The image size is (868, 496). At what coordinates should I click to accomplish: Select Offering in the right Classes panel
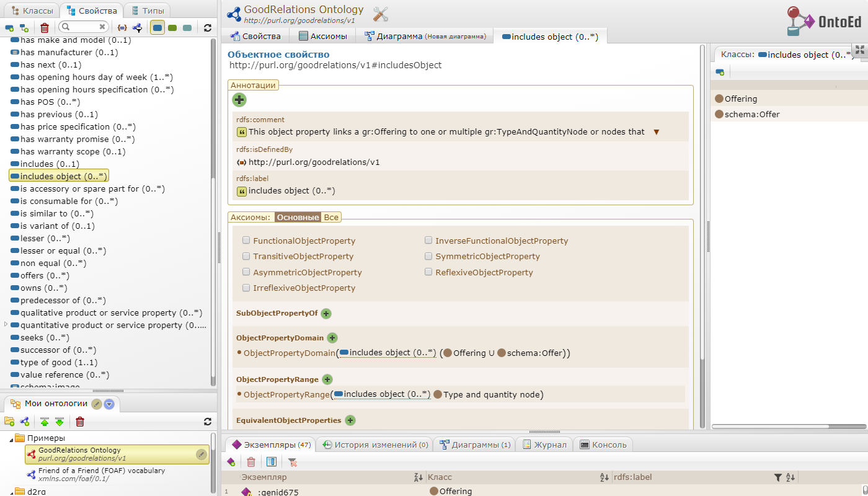click(741, 99)
